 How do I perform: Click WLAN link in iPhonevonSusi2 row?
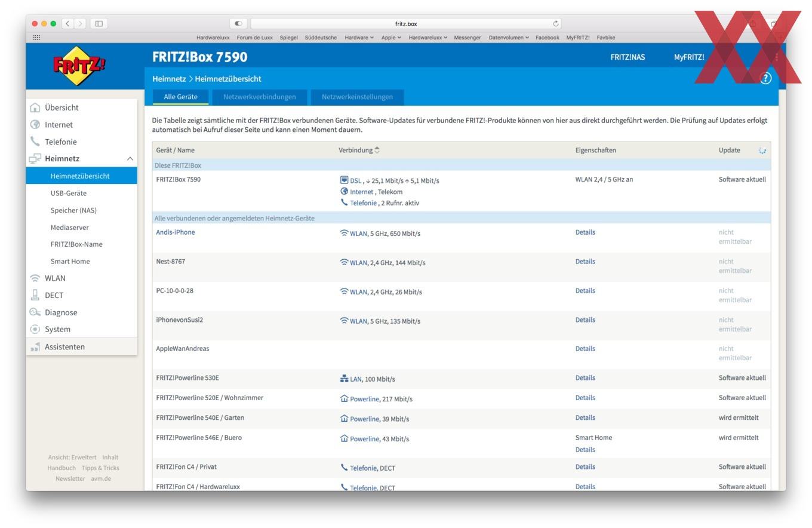358,321
